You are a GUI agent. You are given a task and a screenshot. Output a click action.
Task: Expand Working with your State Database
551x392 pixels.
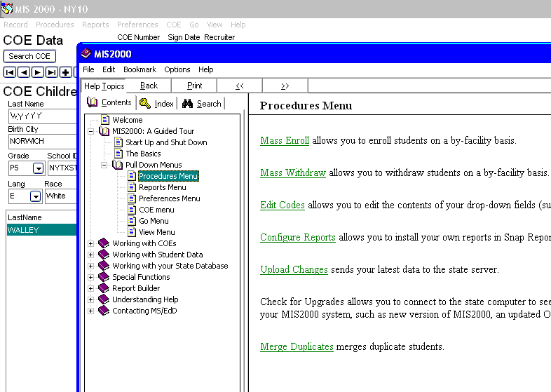click(90, 266)
